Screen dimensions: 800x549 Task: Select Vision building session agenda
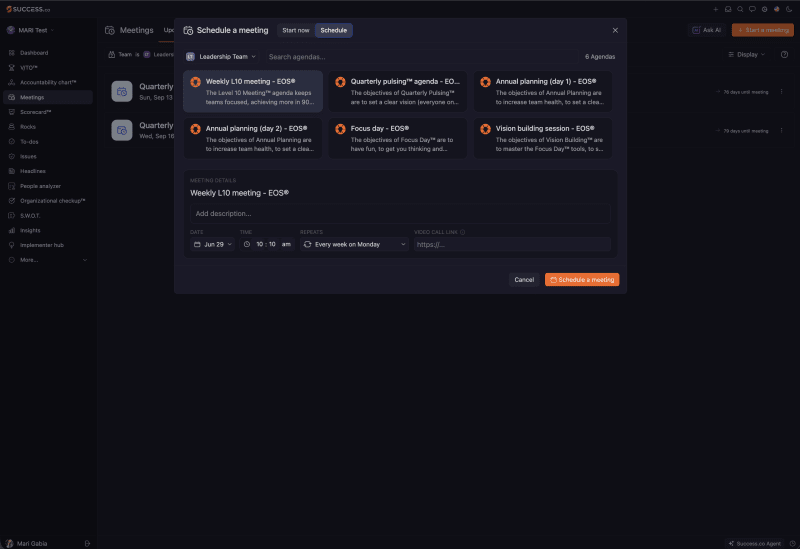click(543, 138)
